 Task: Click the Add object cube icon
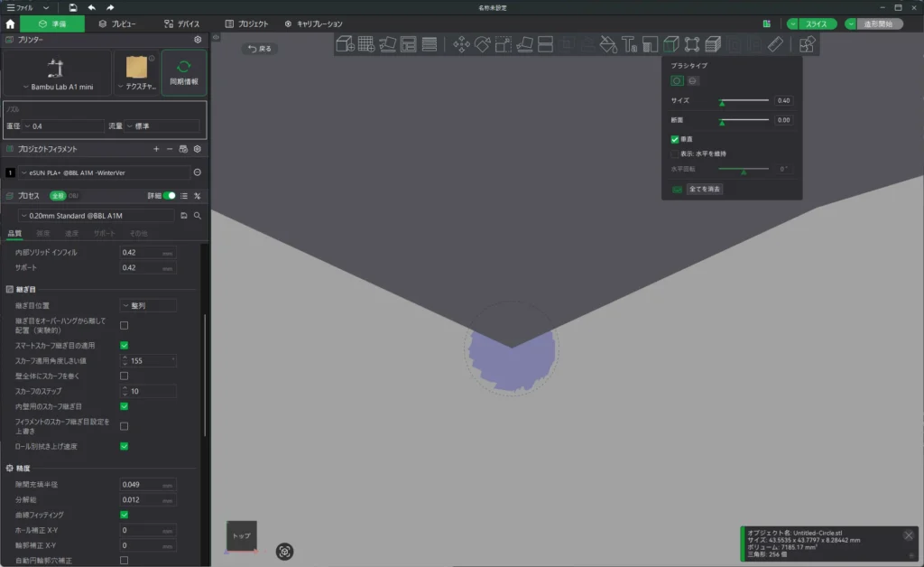345,43
